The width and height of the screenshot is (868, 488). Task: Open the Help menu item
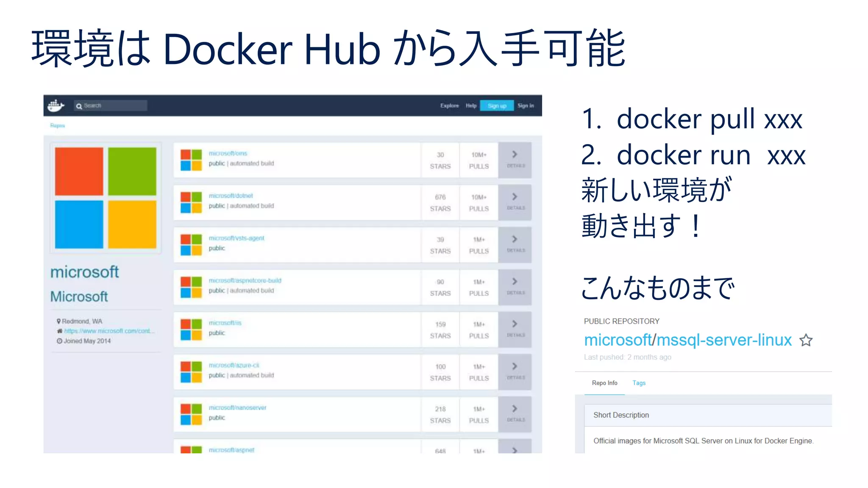(471, 105)
